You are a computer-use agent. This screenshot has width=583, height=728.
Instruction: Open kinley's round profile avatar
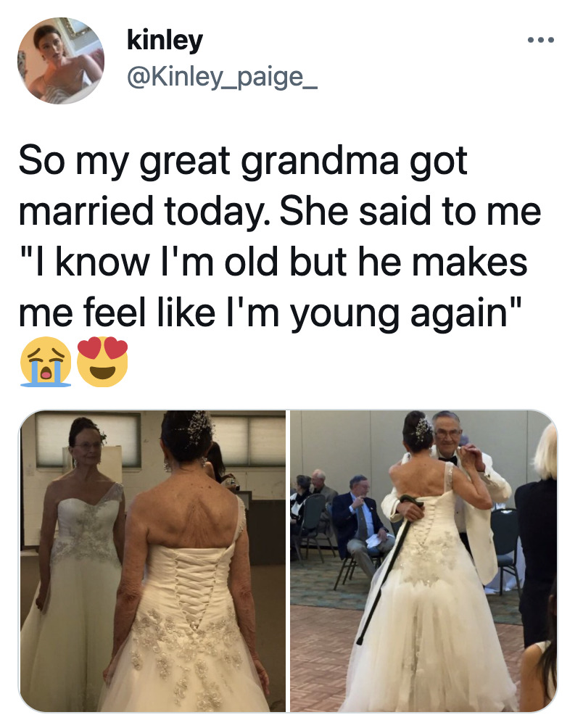61,61
